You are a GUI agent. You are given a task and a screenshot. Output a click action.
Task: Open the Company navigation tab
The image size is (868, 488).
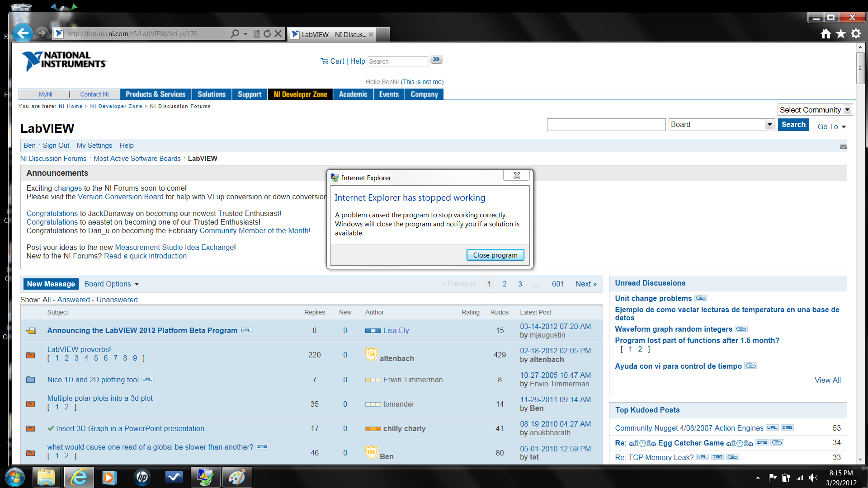point(425,94)
